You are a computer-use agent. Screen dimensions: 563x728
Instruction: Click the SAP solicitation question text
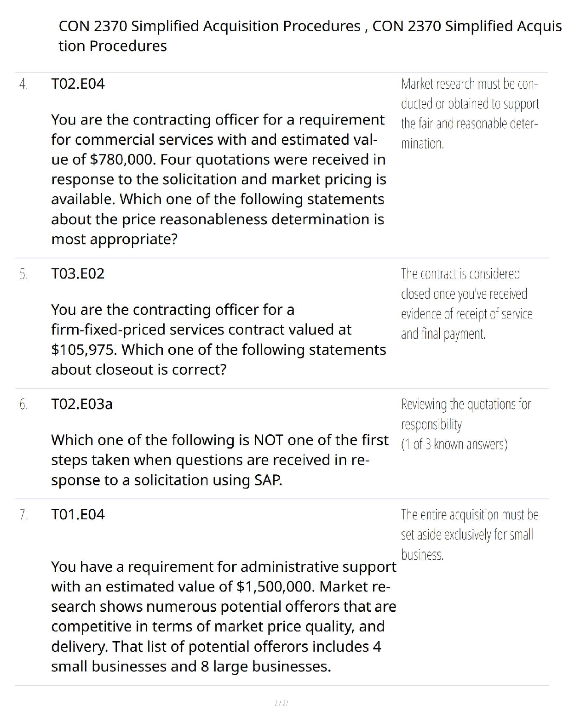219,460
